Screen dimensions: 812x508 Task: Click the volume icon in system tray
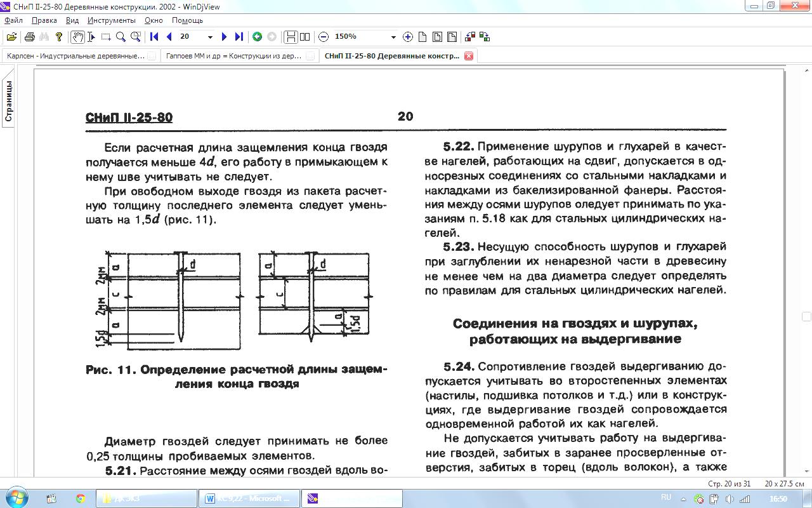[730, 499]
